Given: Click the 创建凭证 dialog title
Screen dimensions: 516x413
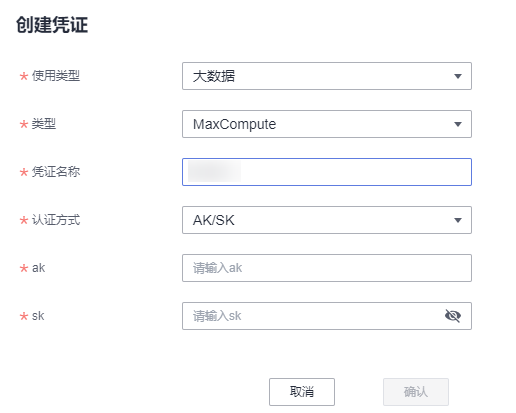Looking at the screenshot, I should (x=52, y=25).
